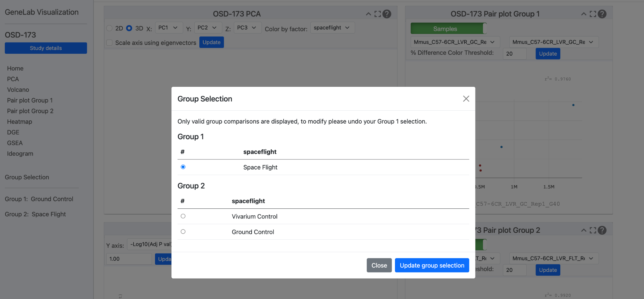Open the Y axis PC2 dropdown
Screen dimensions: 644x299
(x=208, y=28)
